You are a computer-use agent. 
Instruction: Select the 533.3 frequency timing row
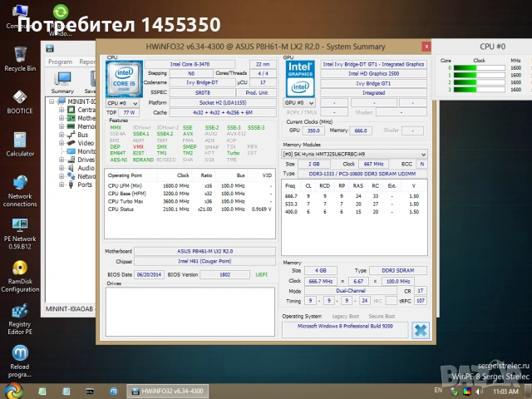[x=354, y=204]
